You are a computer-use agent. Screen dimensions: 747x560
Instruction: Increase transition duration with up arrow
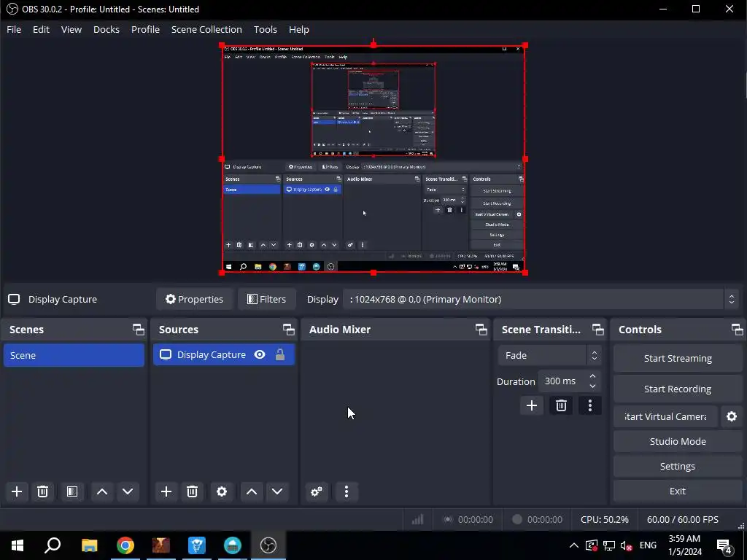pyautogui.click(x=592, y=376)
